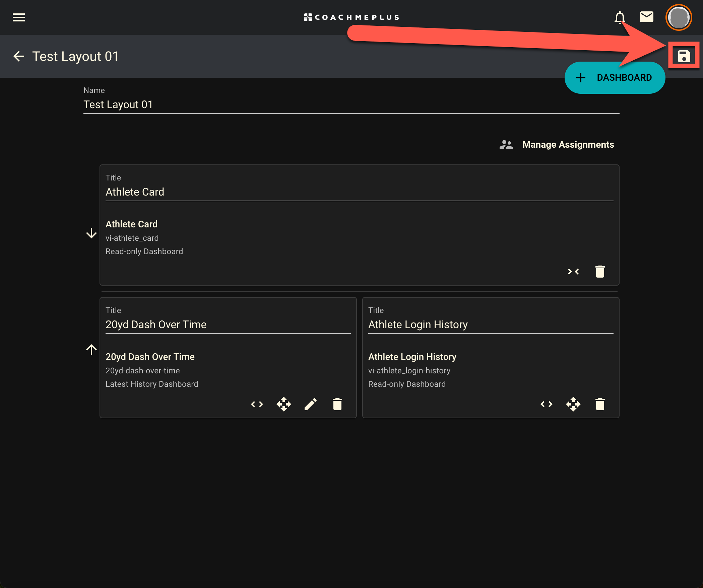
Task: Add a new dashboard
Action: 615,78
